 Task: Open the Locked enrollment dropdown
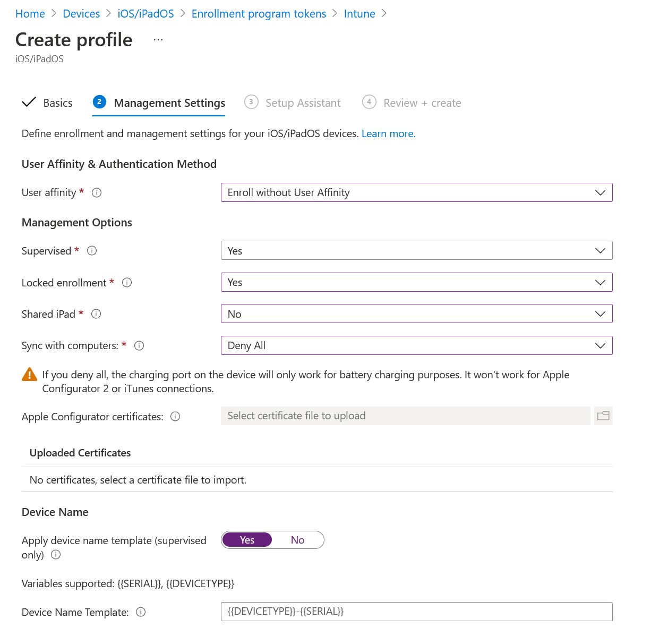416,282
